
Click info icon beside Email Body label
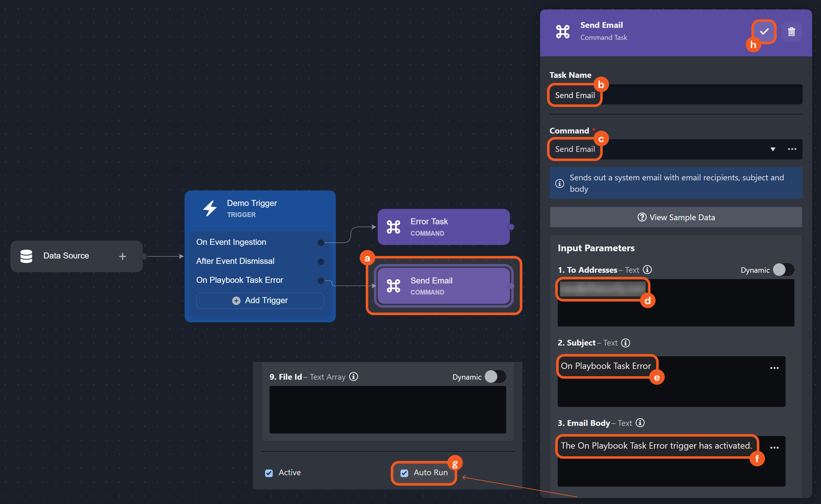(640, 423)
